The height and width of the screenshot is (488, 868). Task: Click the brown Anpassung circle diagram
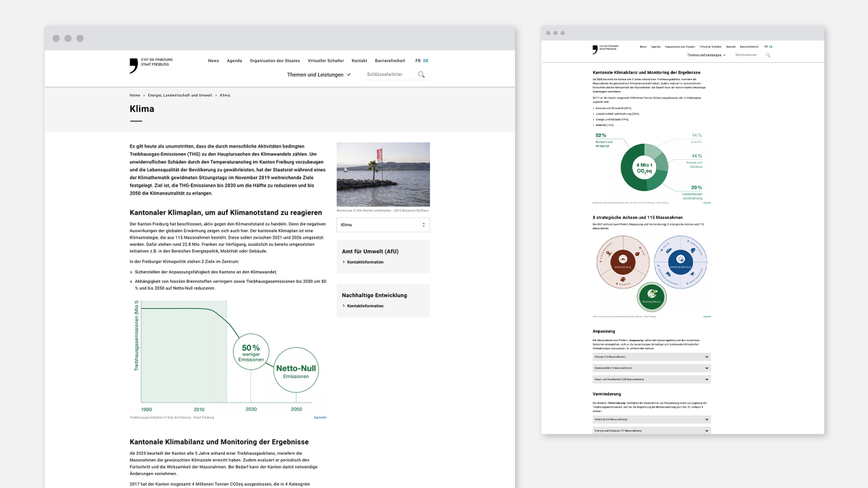click(x=621, y=262)
